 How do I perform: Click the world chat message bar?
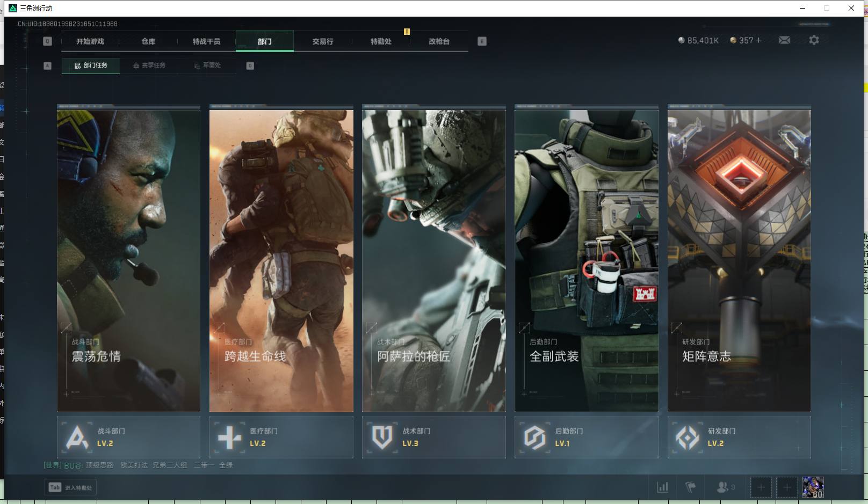(x=139, y=465)
